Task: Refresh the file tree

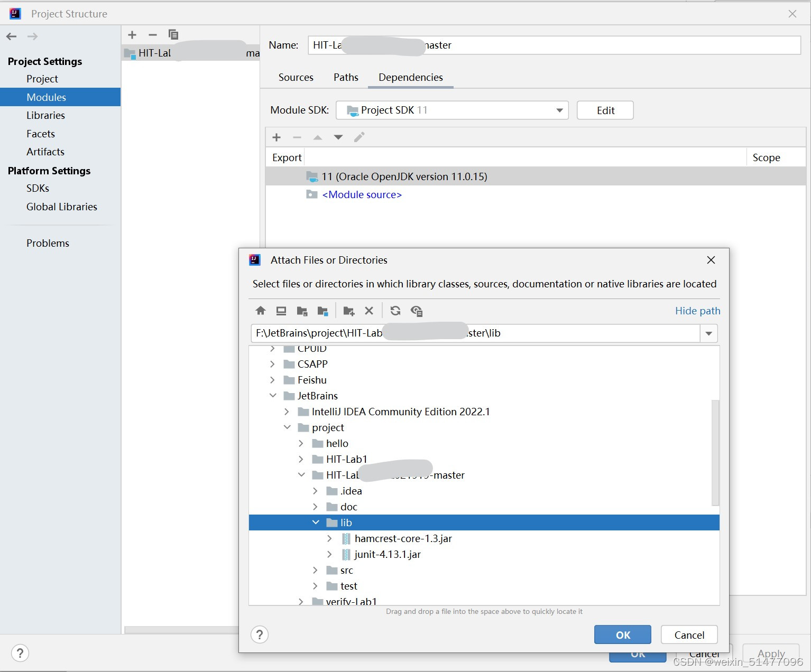Action: (395, 311)
